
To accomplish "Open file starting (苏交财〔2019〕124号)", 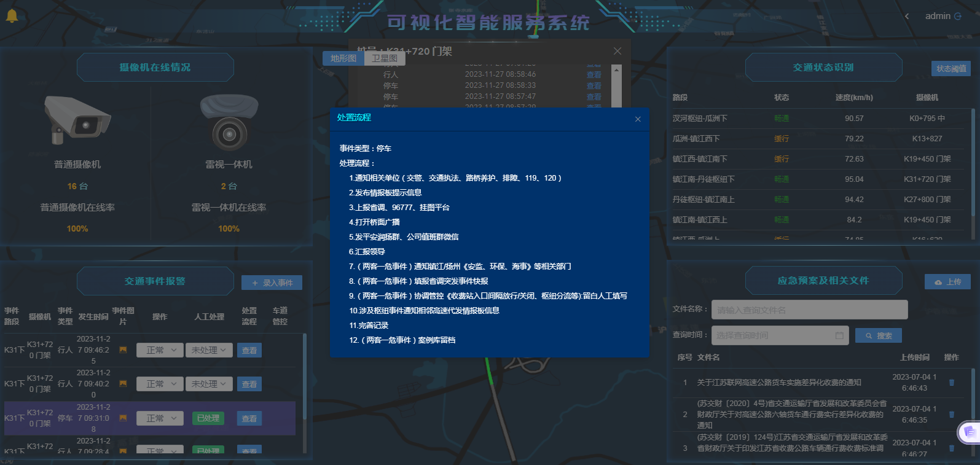I will pyautogui.click(x=792, y=443).
